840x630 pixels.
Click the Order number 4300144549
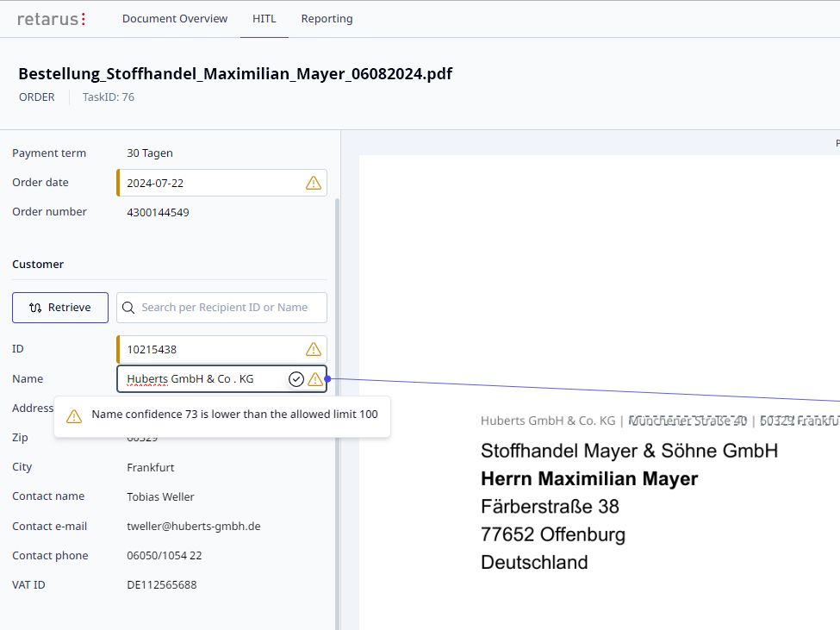pyautogui.click(x=158, y=213)
